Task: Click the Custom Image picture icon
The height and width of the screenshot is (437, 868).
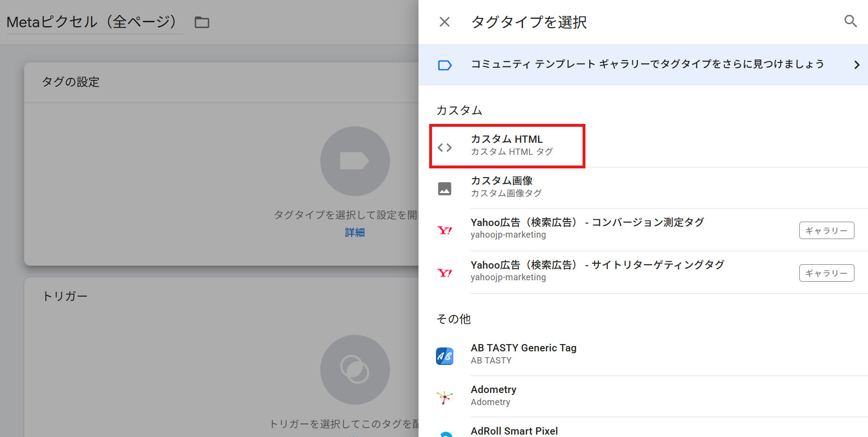Action: pyautogui.click(x=445, y=188)
